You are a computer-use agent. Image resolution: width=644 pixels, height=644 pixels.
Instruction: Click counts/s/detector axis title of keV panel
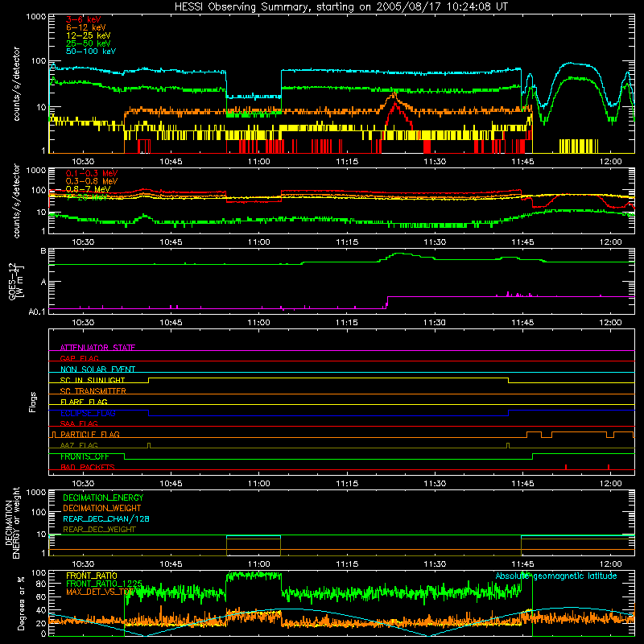point(16,84)
